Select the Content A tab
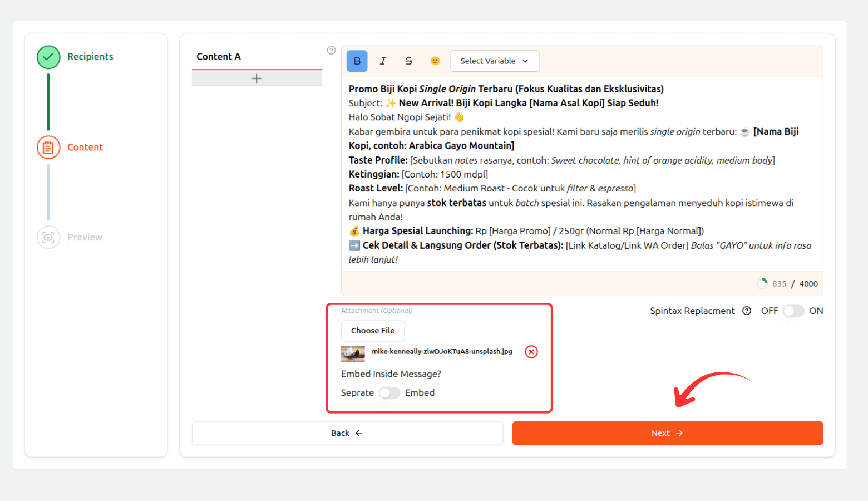 pyautogui.click(x=219, y=57)
